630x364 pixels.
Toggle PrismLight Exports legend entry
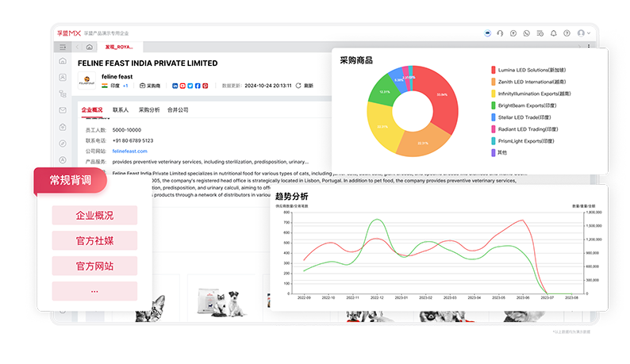tap(523, 141)
